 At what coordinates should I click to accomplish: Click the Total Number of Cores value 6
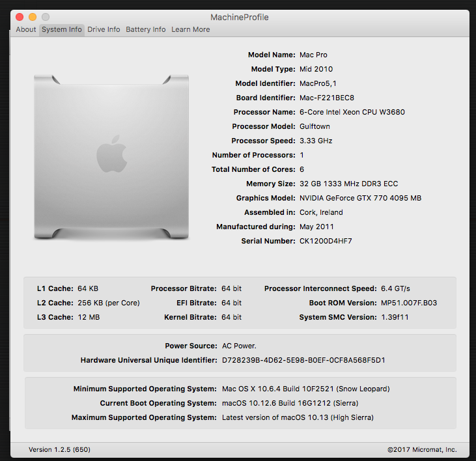click(x=301, y=169)
